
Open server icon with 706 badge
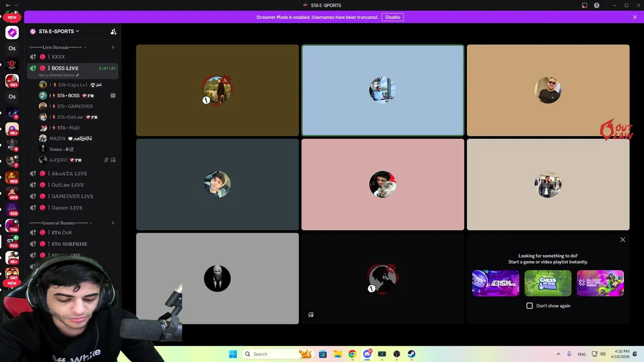click(12, 225)
